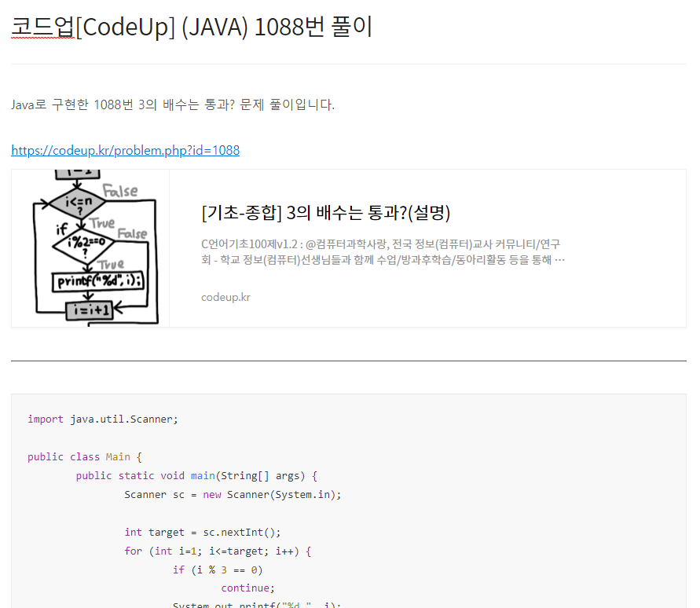Click the 'if (i % 3 == 0)' code line
Screen dimensions: 700x608
pyautogui.click(x=218, y=570)
